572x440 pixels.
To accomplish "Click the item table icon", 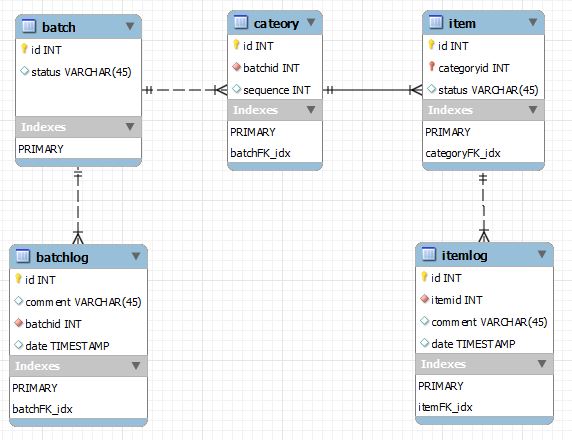I will [x=436, y=23].
